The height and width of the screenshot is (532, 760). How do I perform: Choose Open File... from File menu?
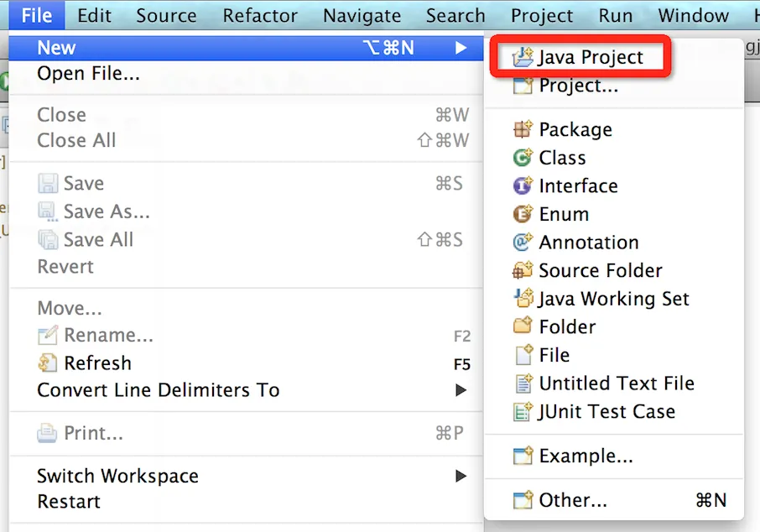pyautogui.click(x=88, y=75)
